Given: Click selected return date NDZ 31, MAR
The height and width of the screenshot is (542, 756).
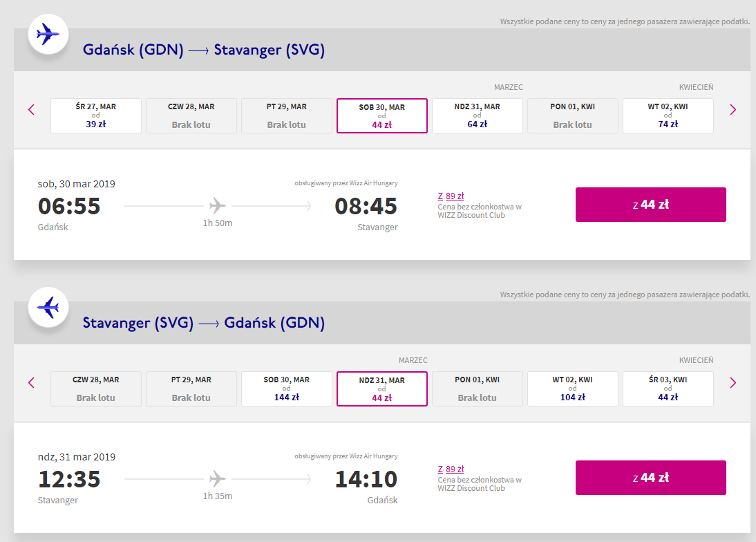Looking at the screenshot, I should pyautogui.click(x=382, y=389).
